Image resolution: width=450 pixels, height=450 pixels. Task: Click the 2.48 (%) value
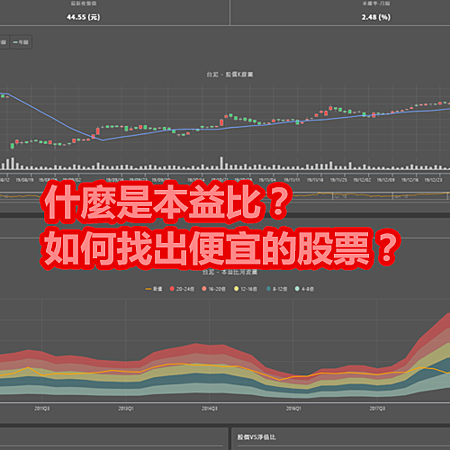376,17
